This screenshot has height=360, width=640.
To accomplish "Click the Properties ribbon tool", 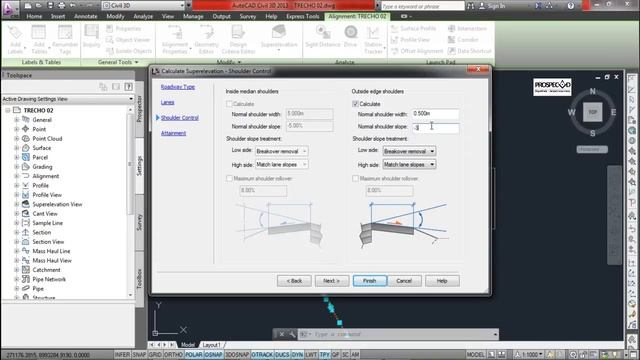I will tap(124, 28).
